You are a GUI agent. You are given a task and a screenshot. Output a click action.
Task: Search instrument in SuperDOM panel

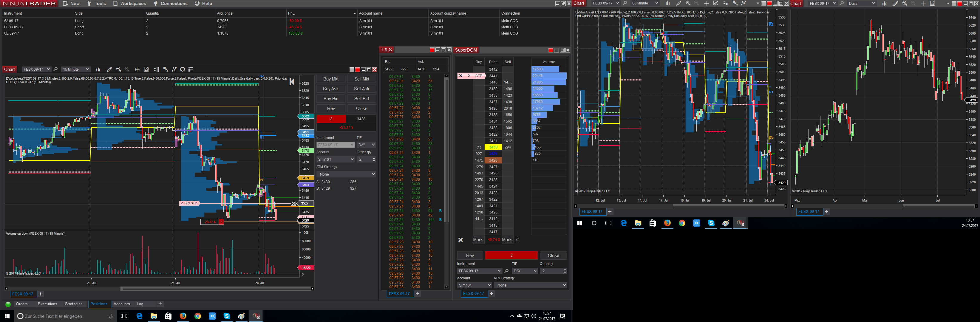(506, 271)
